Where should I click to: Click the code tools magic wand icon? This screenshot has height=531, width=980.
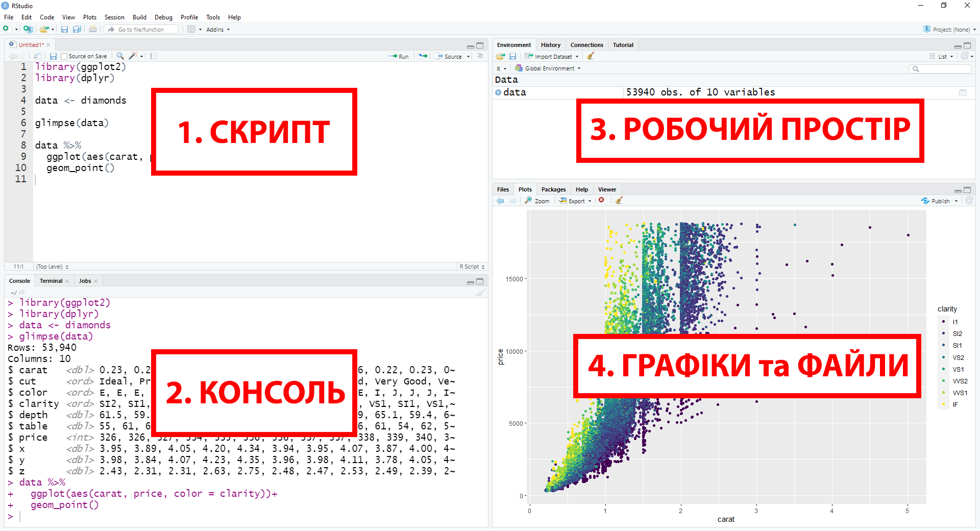tap(133, 56)
